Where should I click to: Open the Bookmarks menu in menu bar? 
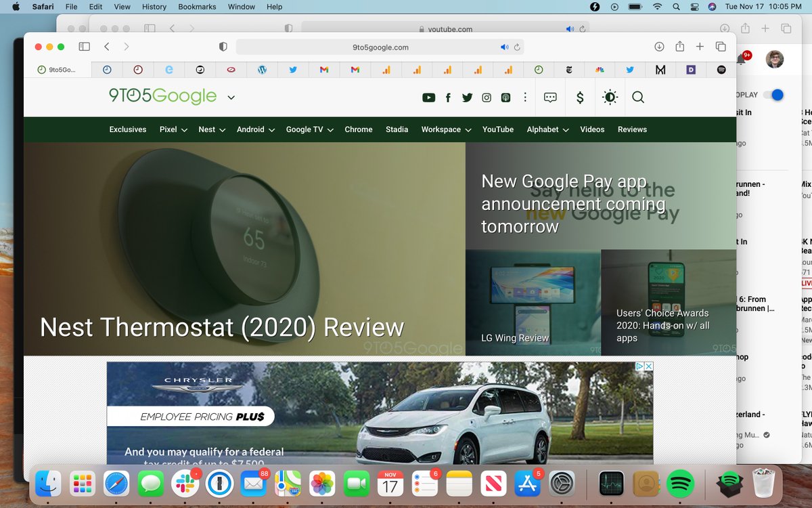coord(197,7)
